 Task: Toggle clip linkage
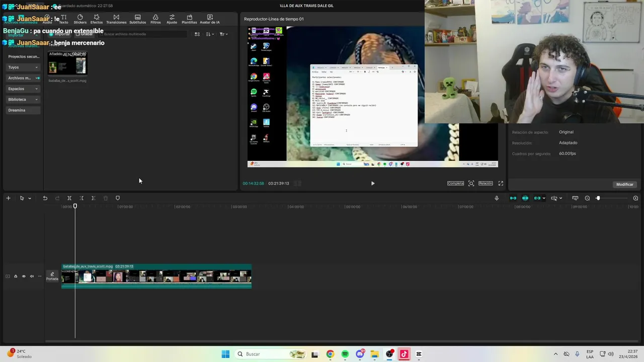[x=537, y=198]
